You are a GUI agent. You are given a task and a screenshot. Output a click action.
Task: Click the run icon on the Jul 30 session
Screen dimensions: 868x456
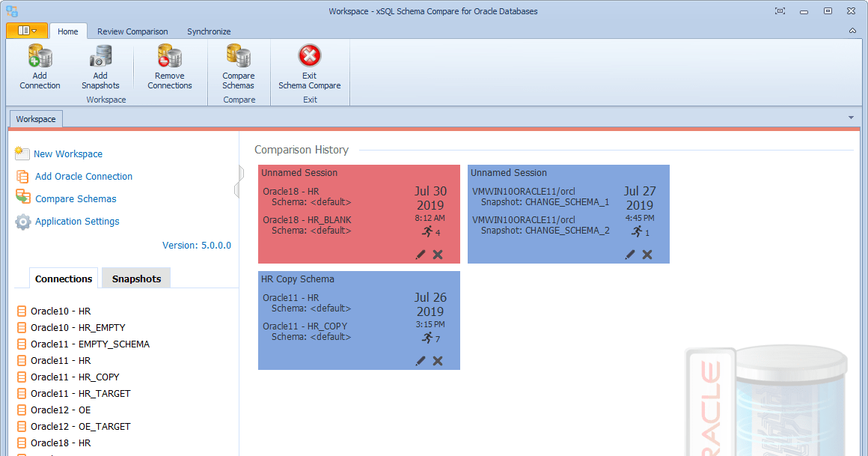click(x=427, y=231)
